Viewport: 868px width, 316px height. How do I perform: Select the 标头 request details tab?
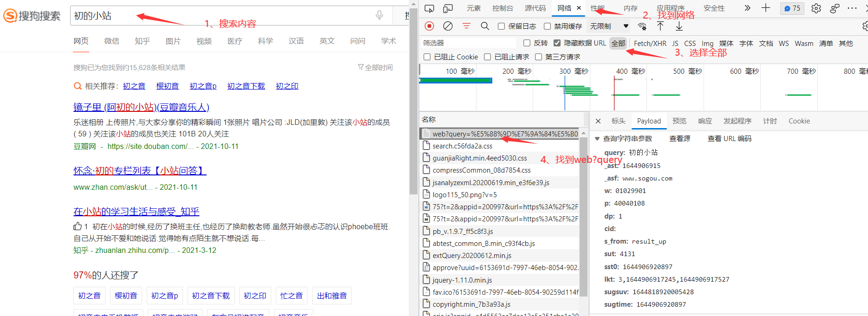619,121
